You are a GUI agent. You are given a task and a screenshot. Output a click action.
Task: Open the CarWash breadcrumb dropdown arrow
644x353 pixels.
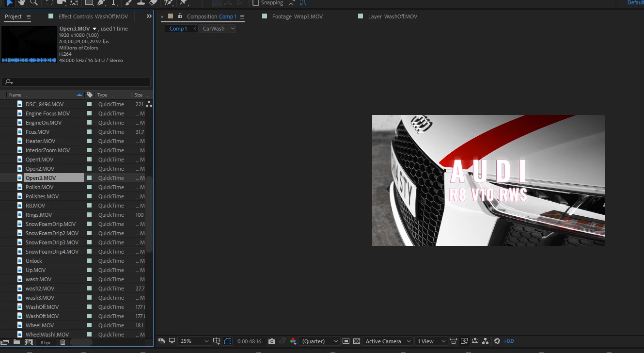[233, 29]
